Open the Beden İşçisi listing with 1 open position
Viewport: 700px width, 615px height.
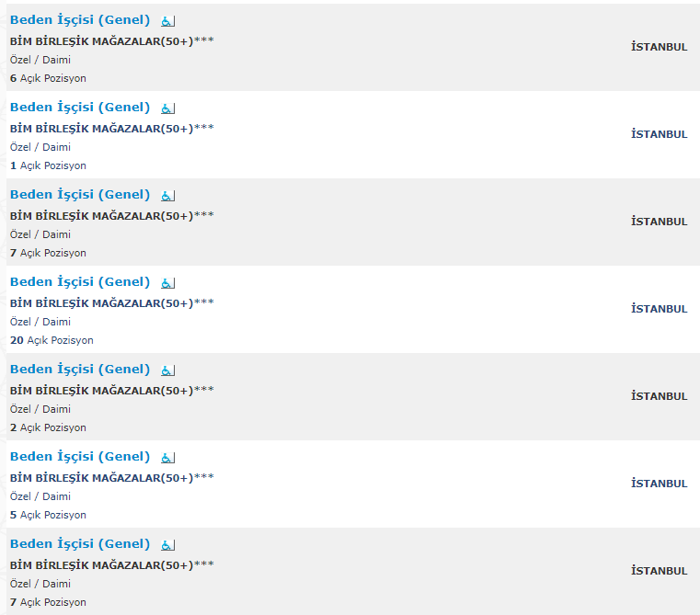click(x=80, y=108)
